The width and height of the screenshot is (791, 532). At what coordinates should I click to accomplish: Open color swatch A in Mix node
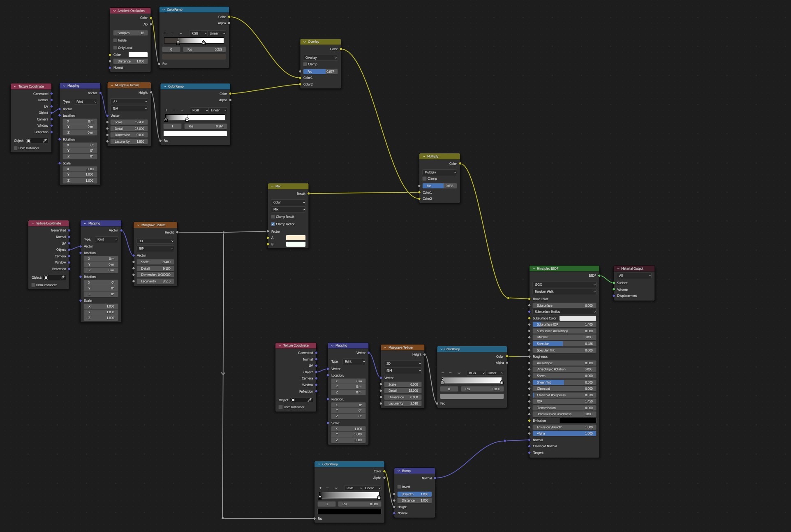coord(296,238)
